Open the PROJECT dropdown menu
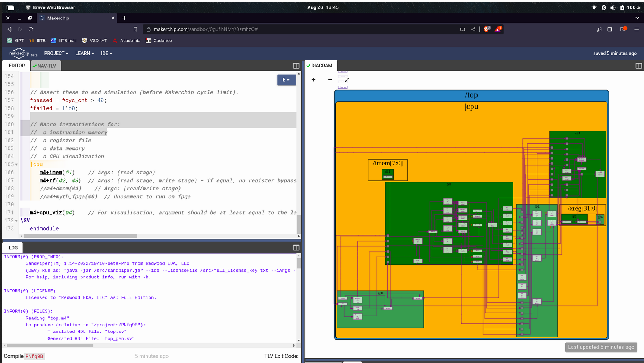This screenshot has height=363, width=644. [x=56, y=53]
